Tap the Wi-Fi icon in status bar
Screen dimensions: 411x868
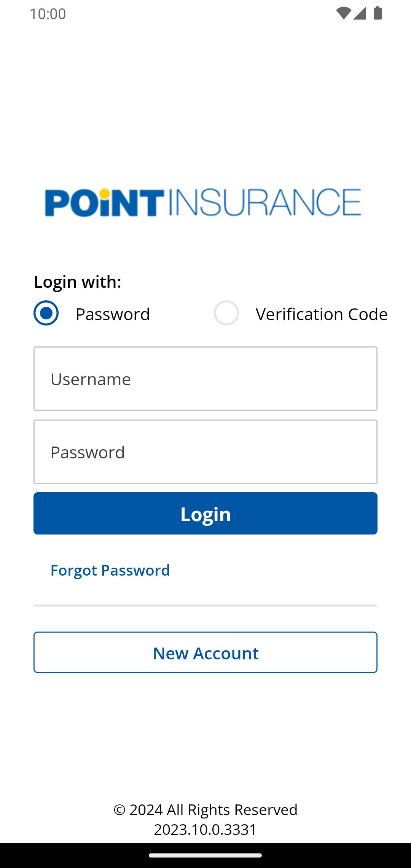[343, 13]
